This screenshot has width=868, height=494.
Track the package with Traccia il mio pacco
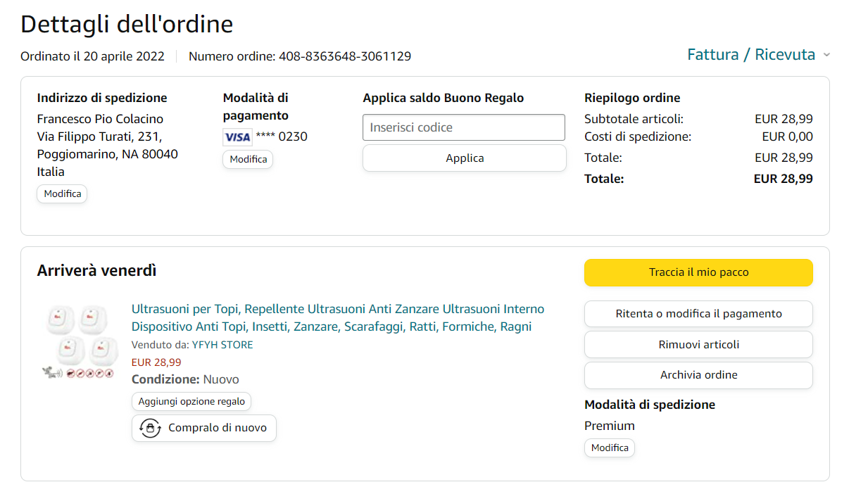click(698, 272)
